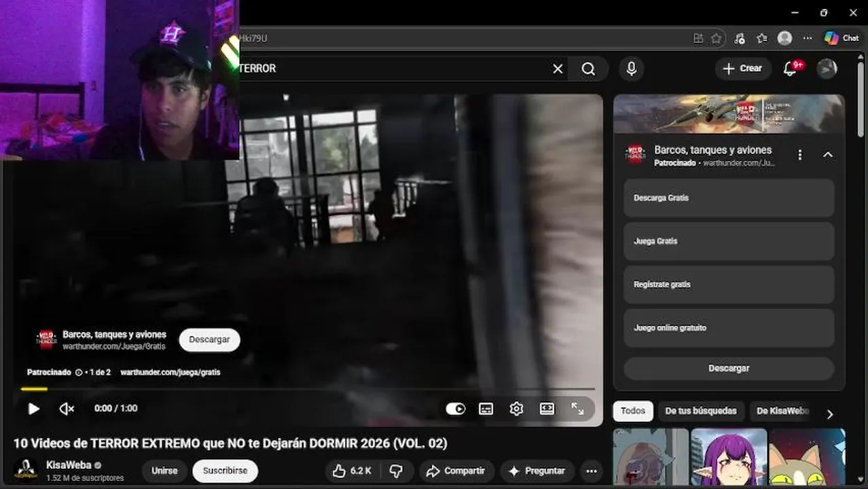868x489 pixels.
Task: Open the War Thunder ad banner image
Action: 729,113
